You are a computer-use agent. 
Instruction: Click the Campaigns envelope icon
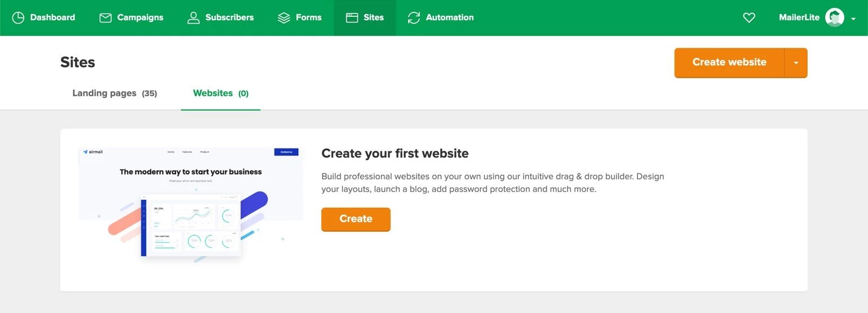click(x=105, y=17)
